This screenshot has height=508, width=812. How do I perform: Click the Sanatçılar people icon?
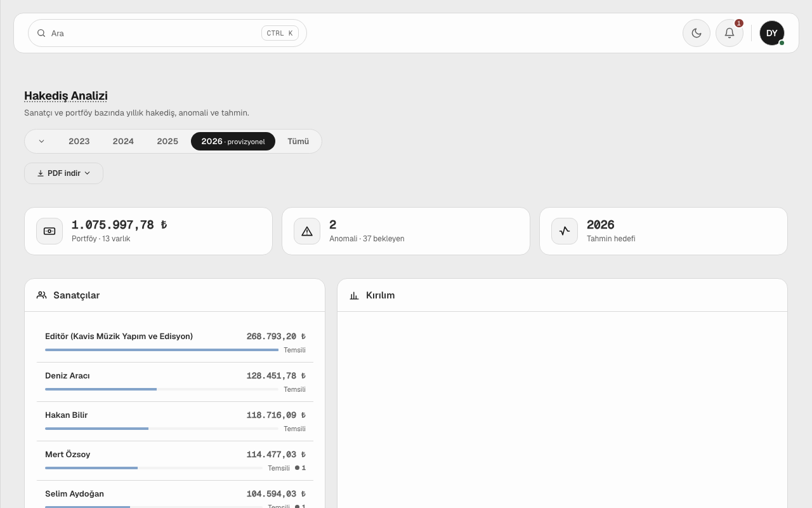click(42, 295)
